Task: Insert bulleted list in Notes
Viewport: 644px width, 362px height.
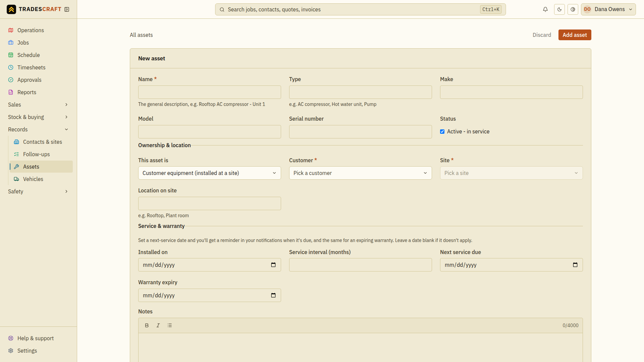Action: click(x=169, y=325)
